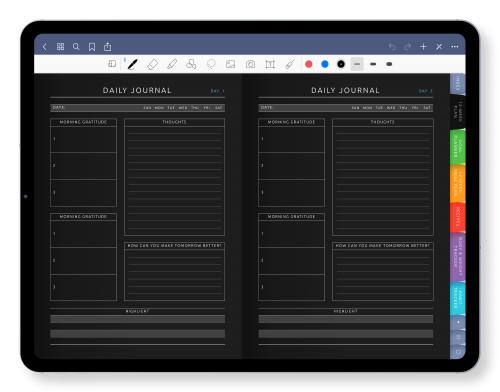The height and width of the screenshot is (392, 500).
Task: Open the red Recipes tab
Action: (x=458, y=217)
